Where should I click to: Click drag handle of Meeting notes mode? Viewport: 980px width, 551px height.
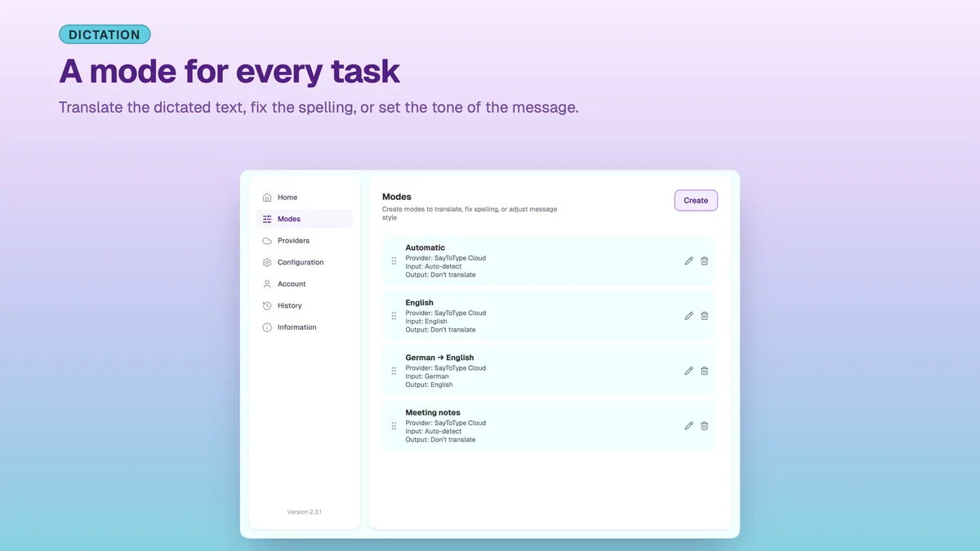point(394,425)
